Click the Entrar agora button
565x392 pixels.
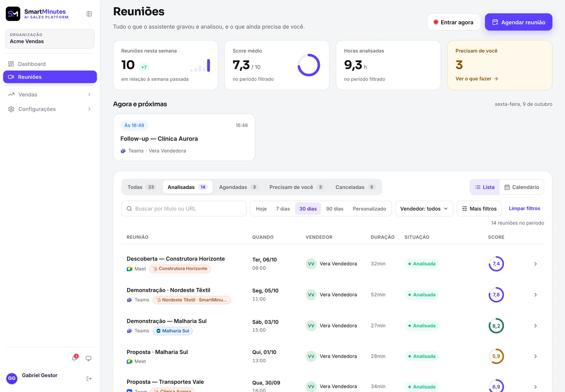[453, 22]
